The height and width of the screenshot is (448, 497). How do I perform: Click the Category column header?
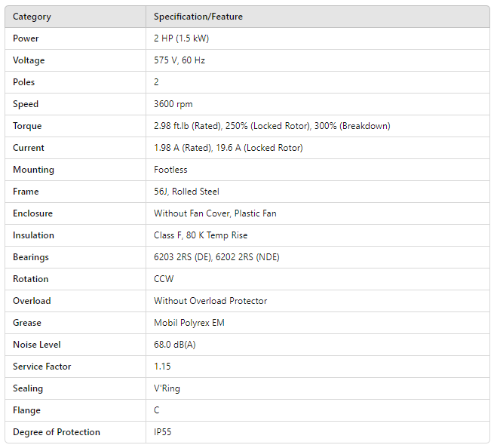32,17
